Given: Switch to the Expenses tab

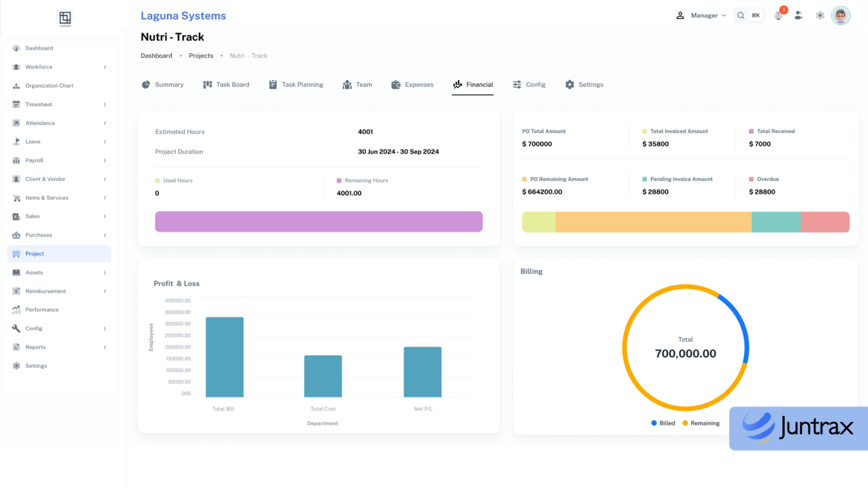Looking at the screenshot, I should tap(412, 85).
